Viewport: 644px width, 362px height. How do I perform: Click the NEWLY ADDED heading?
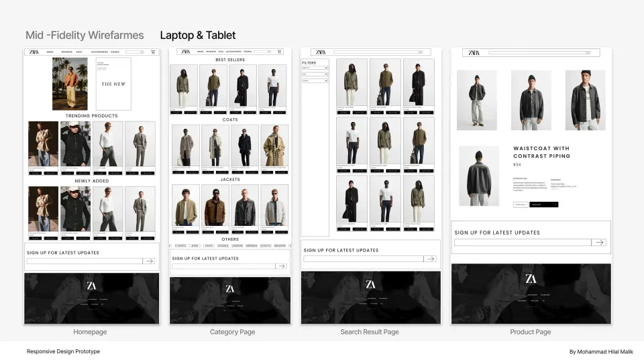(x=92, y=180)
